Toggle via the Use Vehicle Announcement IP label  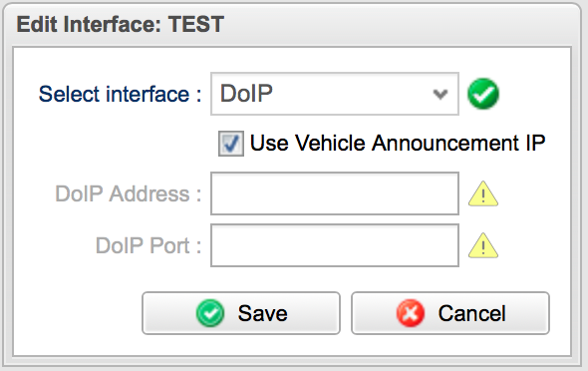[398, 143]
